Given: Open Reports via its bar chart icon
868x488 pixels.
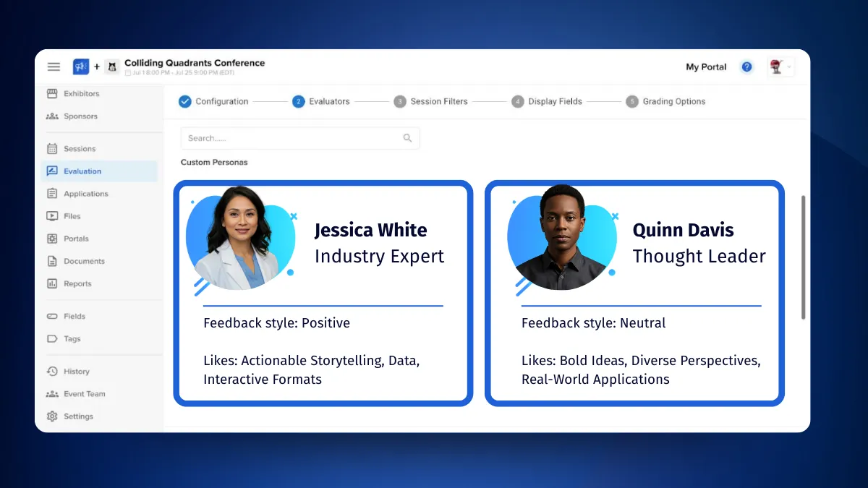Looking at the screenshot, I should 52,283.
